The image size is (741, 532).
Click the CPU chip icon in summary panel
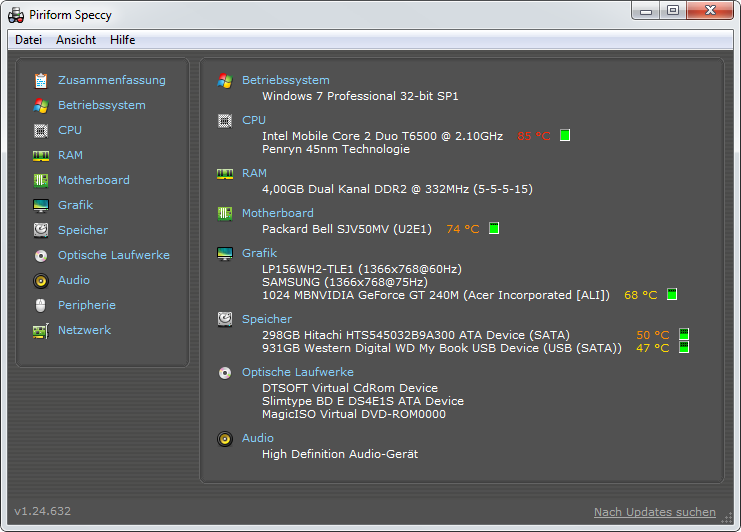[x=225, y=121]
